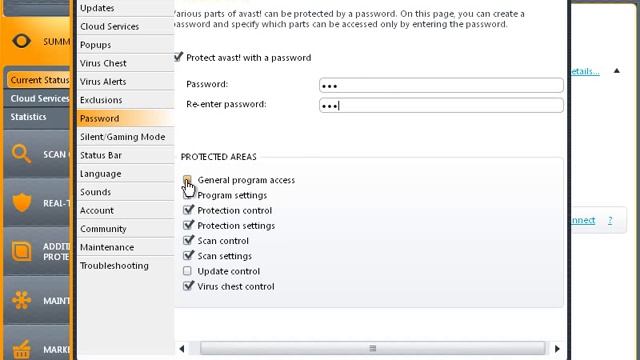Uncheck Protect avast! with a password

click(178, 57)
